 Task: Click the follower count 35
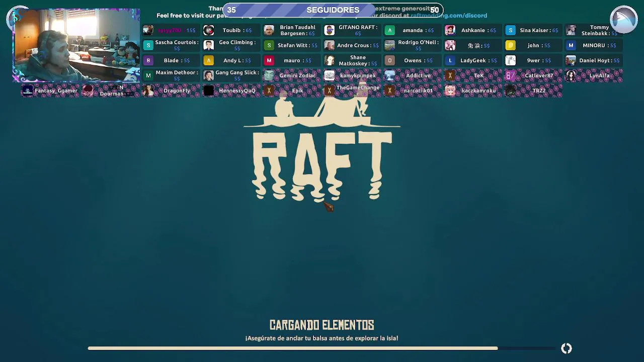pos(231,10)
